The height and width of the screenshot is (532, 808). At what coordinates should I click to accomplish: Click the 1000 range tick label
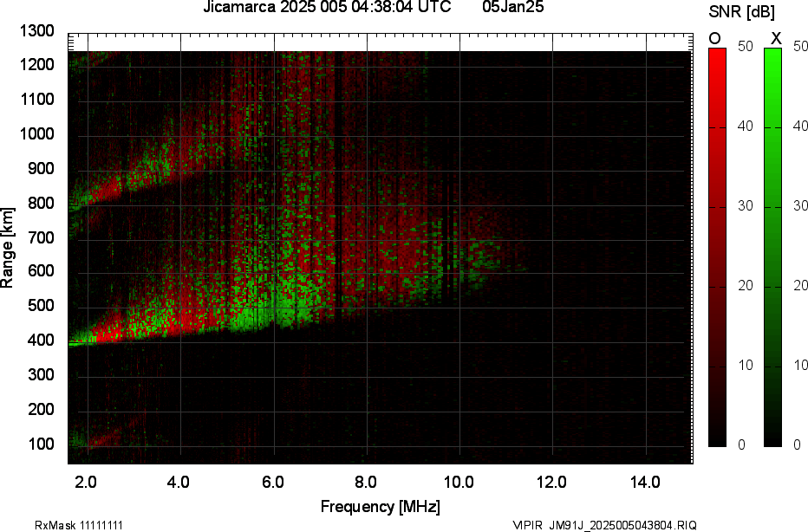(x=37, y=134)
